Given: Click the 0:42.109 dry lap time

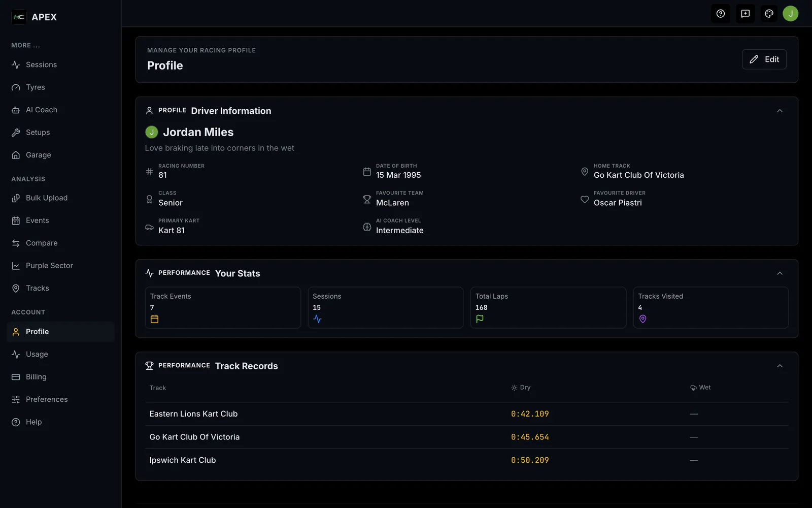Looking at the screenshot, I should point(530,414).
